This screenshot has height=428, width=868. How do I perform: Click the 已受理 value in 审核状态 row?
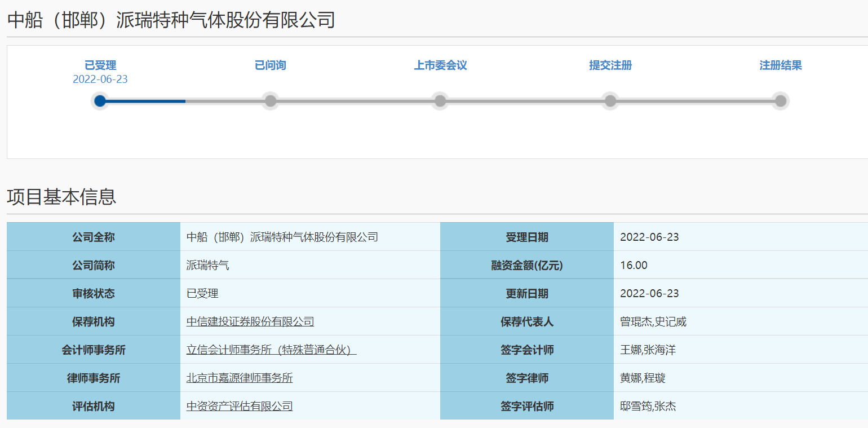(310, 293)
